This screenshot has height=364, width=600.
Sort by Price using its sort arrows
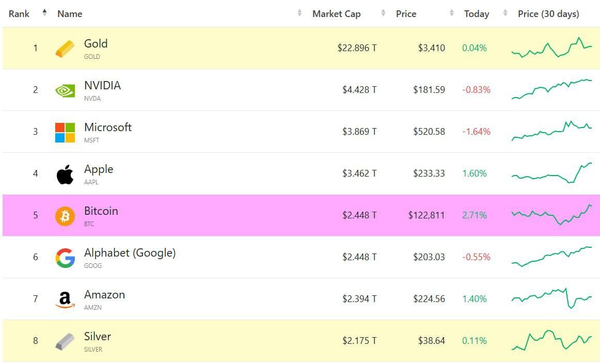tap(451, 13)
